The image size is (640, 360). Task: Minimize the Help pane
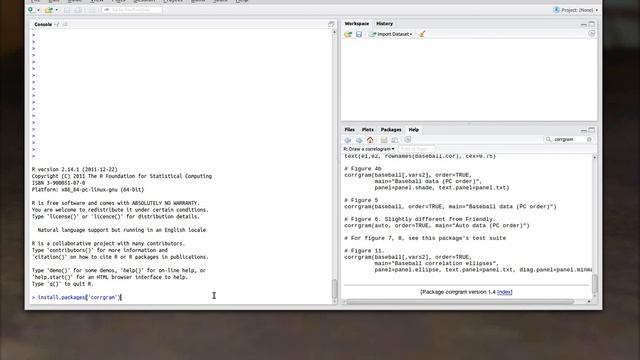pos(584,131)
